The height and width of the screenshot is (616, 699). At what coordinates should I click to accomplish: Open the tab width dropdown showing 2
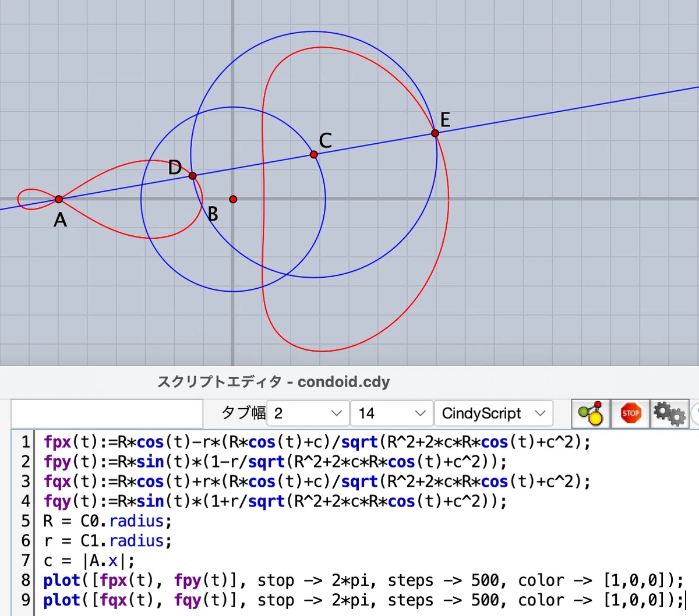[x=308, y=413]
